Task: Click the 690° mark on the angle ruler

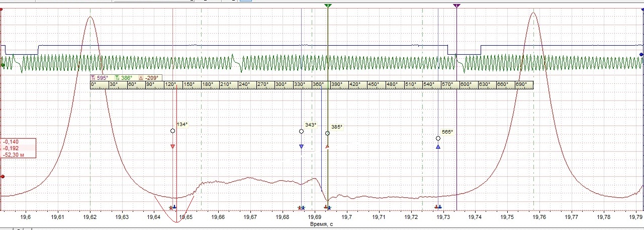Action: [x=521, y=84]
